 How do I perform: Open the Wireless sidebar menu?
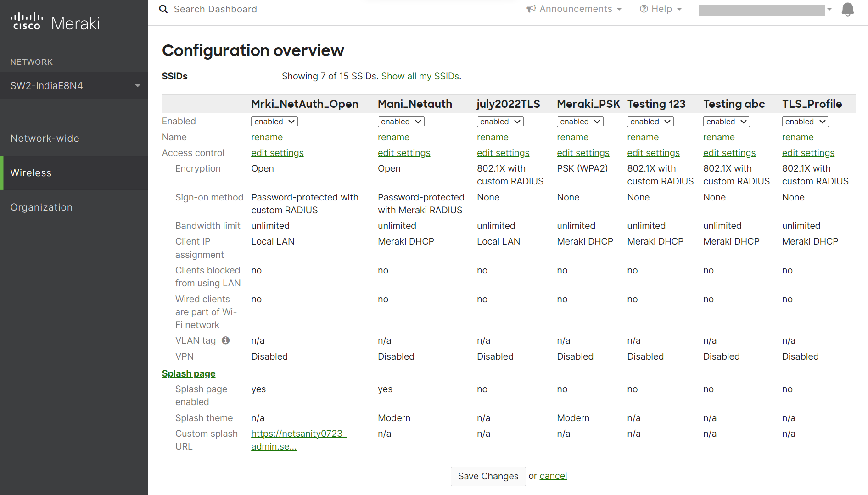[x=74, y=173]
